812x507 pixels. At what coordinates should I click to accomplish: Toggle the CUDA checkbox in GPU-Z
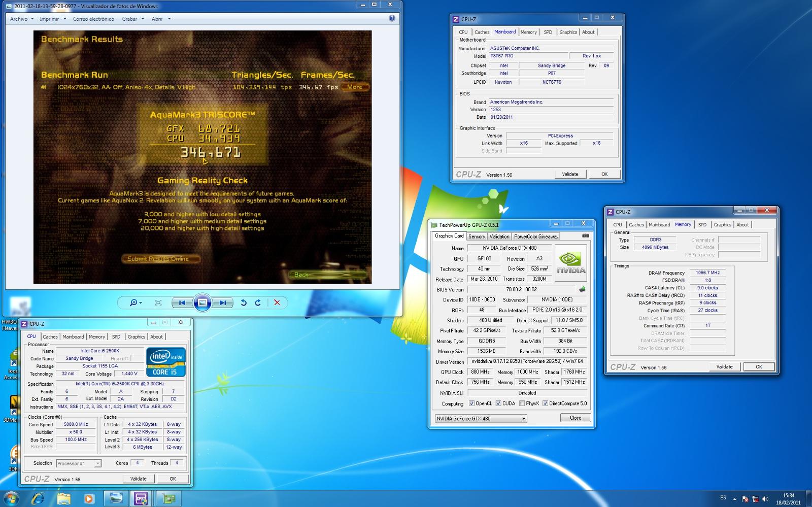[x=498, y=403]
